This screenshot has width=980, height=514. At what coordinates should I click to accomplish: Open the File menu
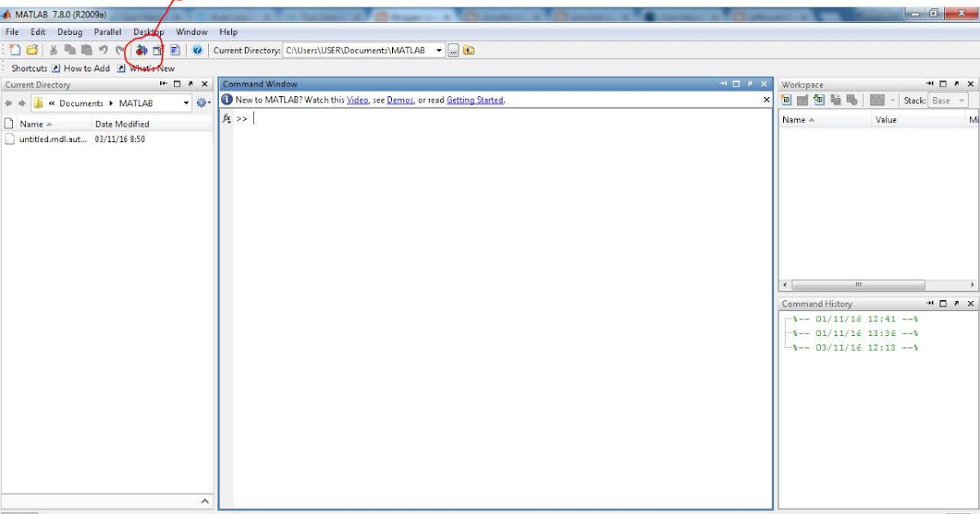pos(11,32)
